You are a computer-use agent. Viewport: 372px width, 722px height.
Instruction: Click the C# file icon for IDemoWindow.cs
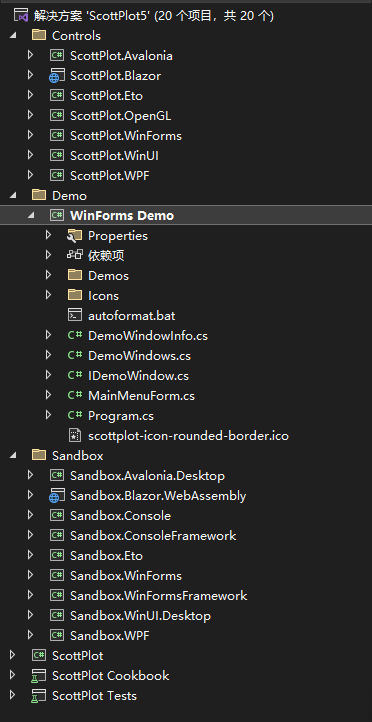pyautogui.click(x=75, y=376)
